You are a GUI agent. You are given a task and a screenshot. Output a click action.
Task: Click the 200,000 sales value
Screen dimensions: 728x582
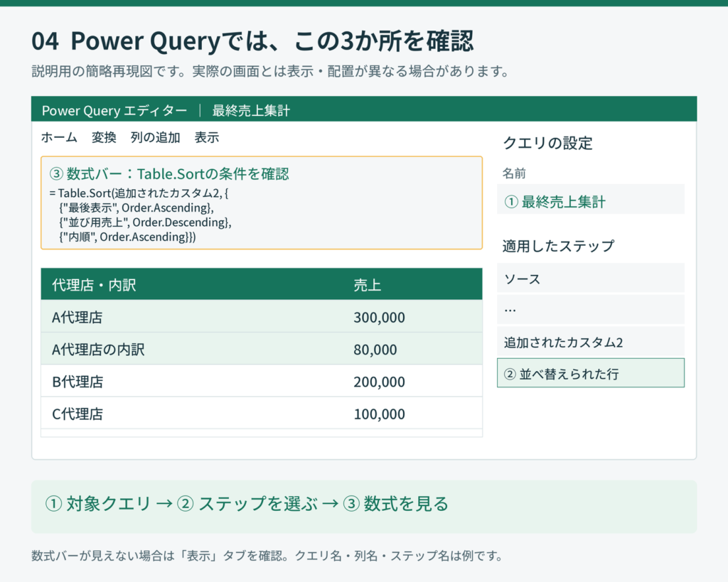point(380,382)
